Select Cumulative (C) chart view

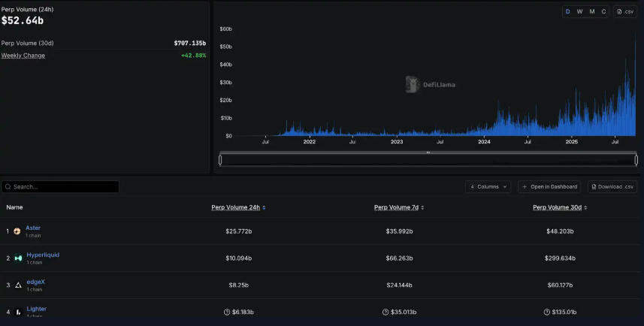[x=603, y=11]
